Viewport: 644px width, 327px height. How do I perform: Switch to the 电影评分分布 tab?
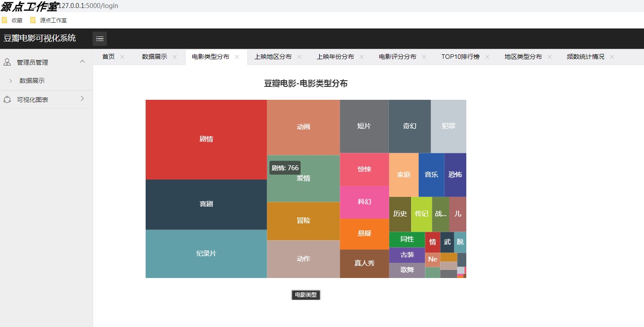click(x=398, y=57)
